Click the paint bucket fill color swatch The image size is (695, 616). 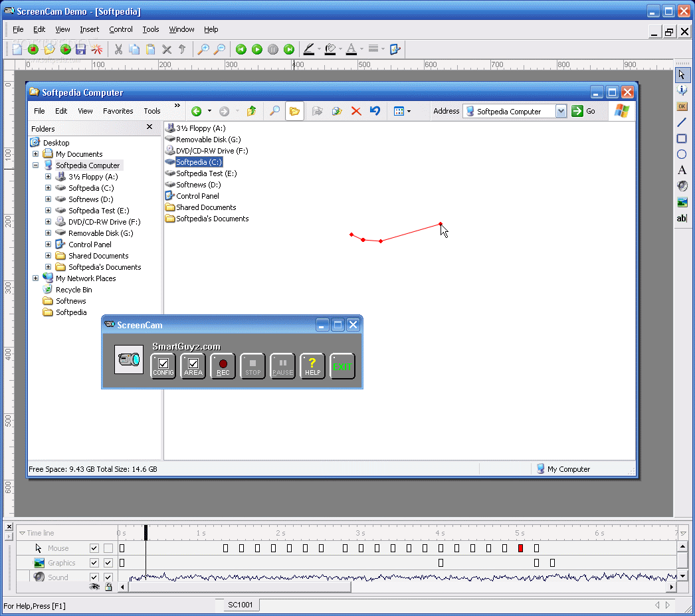330,49
